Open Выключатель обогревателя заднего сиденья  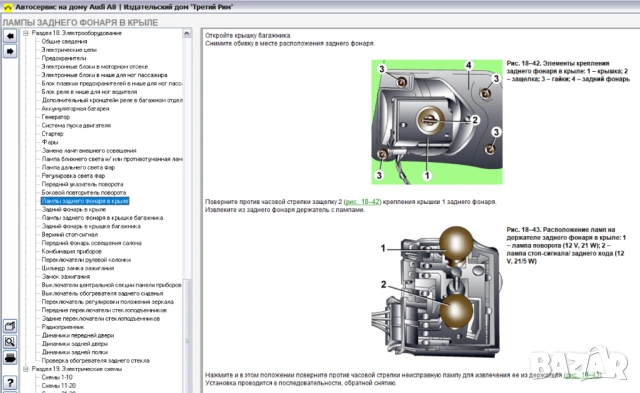pos(102,293)
